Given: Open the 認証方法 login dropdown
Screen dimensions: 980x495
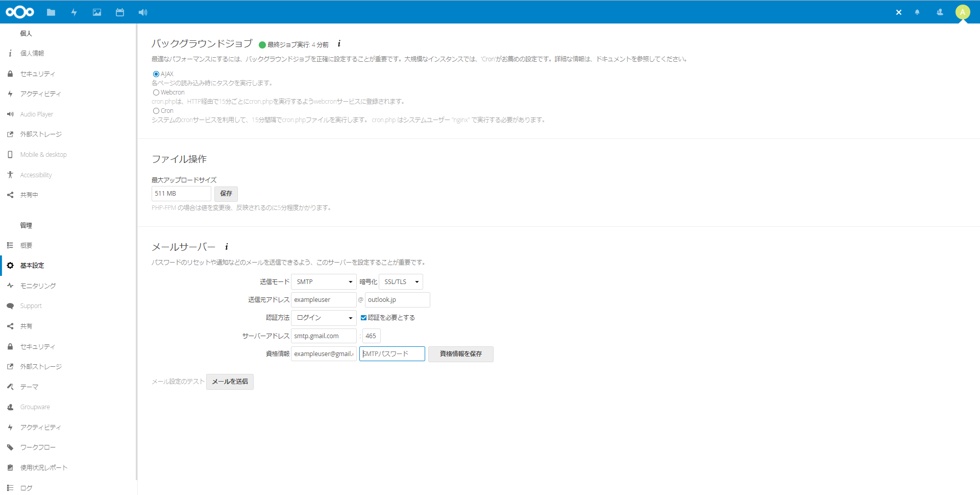Looking at the screenshot, I should (x=323, y=317).
